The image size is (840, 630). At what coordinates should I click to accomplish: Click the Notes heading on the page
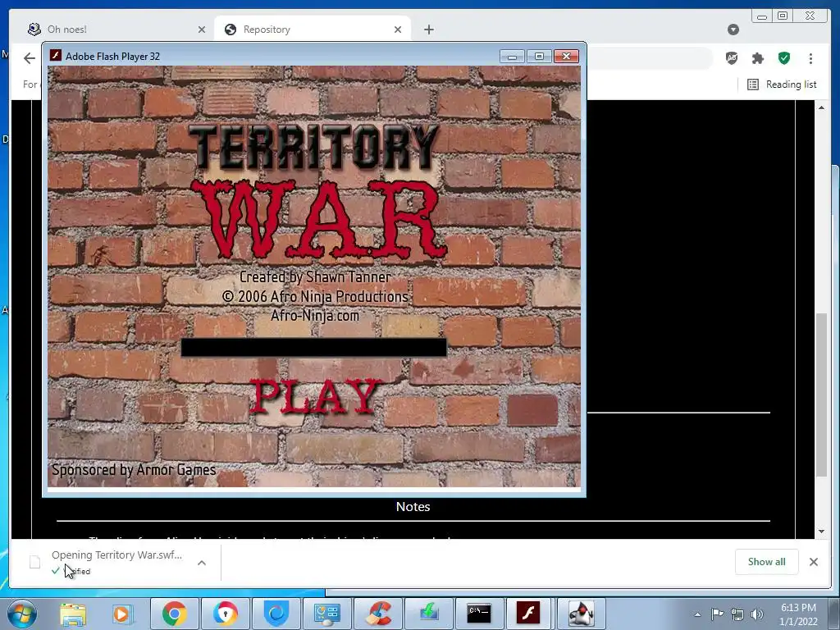pos(413,506)
